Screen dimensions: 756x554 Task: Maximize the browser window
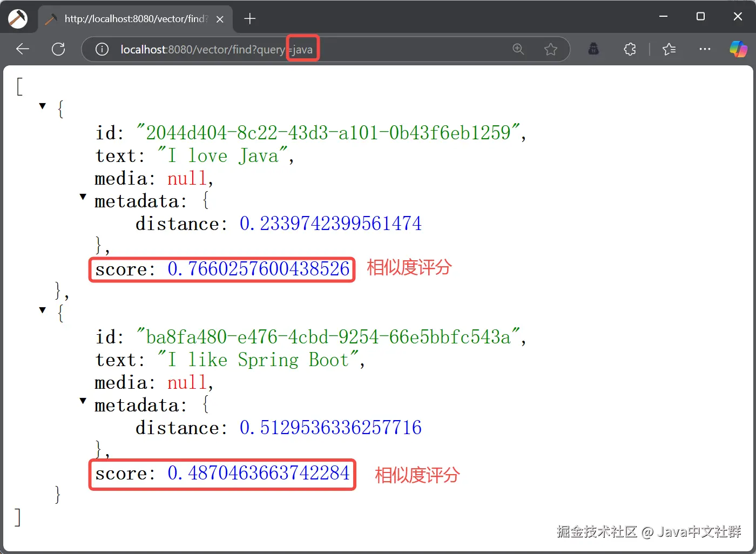click(x=700, y=17)
